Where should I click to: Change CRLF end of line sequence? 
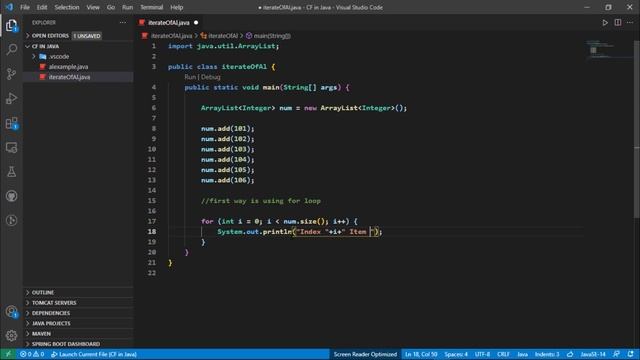(x=503, y=354)
